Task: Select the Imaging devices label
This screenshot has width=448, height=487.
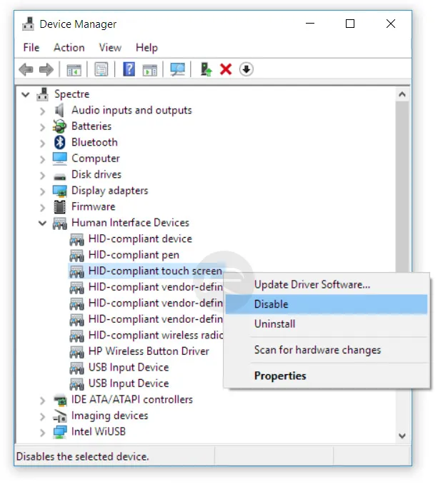Action: pyautogui.click(x=109, y=416)
